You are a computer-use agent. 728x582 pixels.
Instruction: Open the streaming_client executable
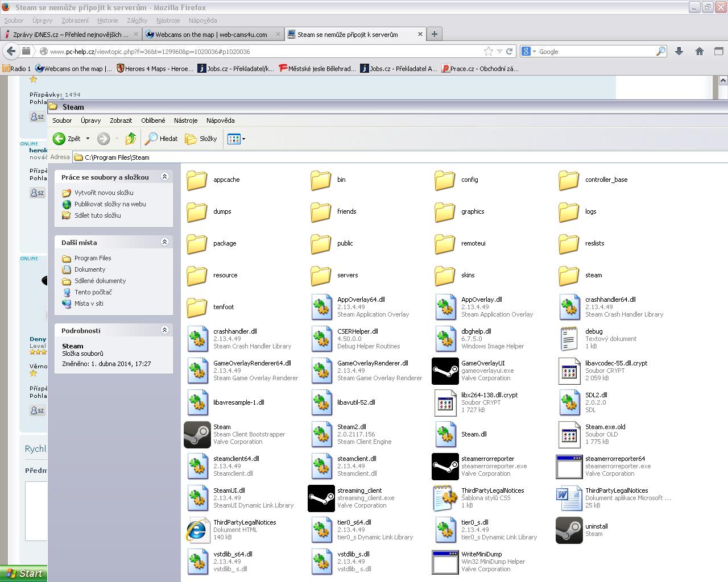(321, 498)
